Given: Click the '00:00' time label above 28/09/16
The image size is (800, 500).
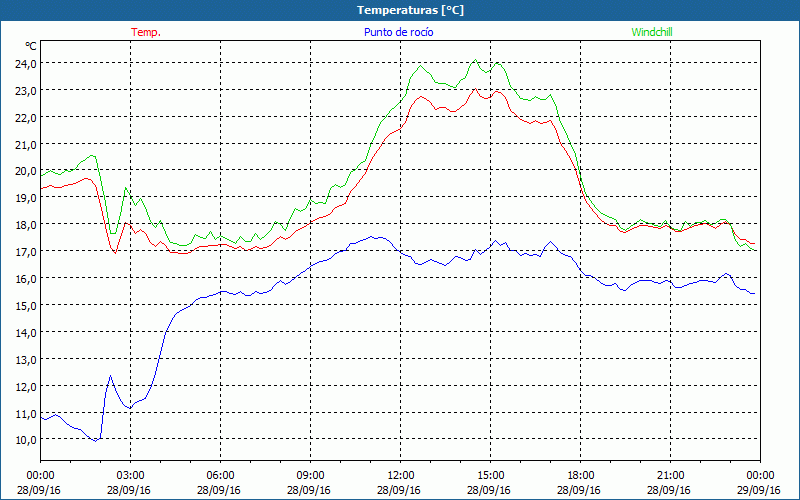Looking at the screenshot, I should coord(40,476).
